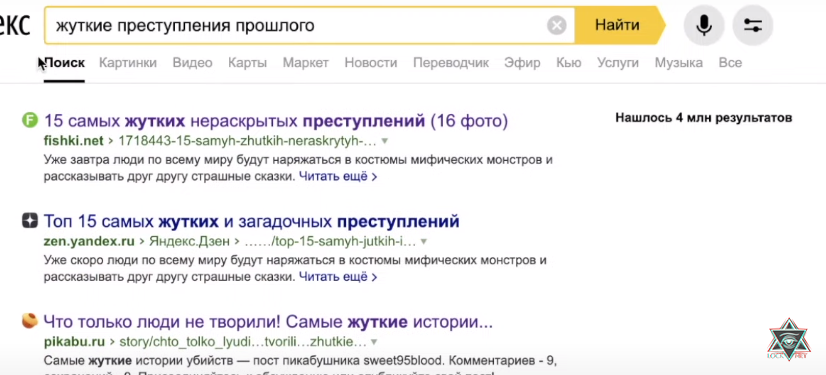Open the Эфир tab
826x375 pixels.
522,63
